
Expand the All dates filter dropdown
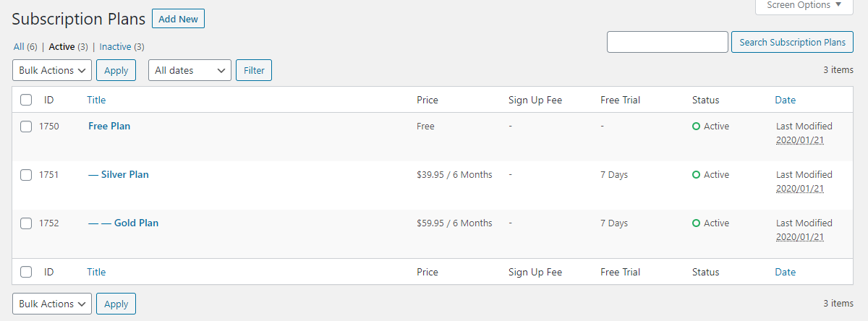pyautogui.click(x=190, y=70)
